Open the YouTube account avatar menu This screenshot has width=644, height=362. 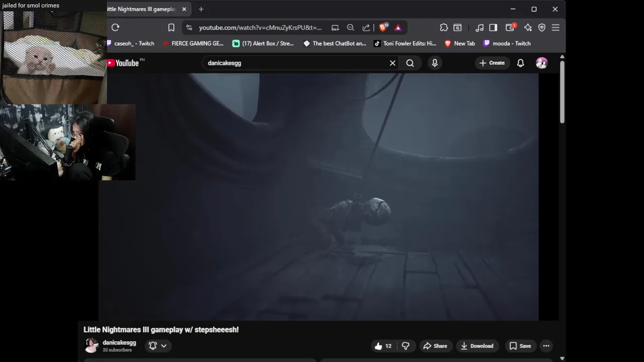coord(542,63)
